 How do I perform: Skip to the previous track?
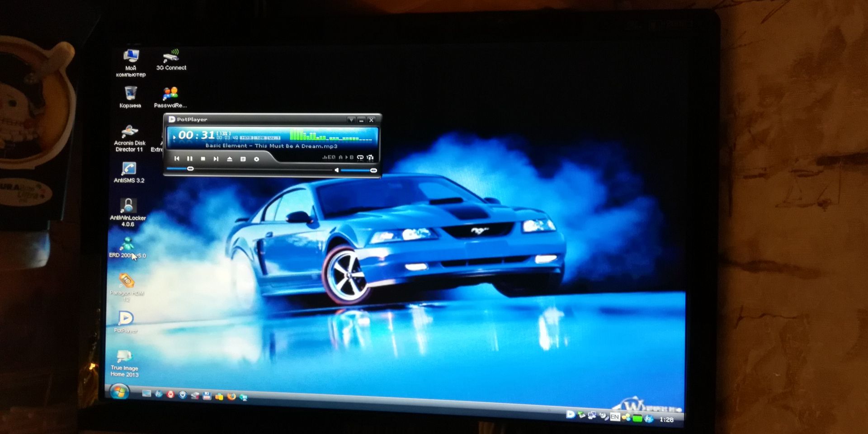(177, 159)
